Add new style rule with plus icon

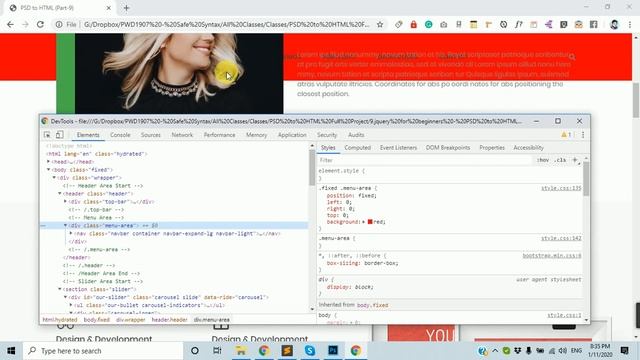[575, 160]
